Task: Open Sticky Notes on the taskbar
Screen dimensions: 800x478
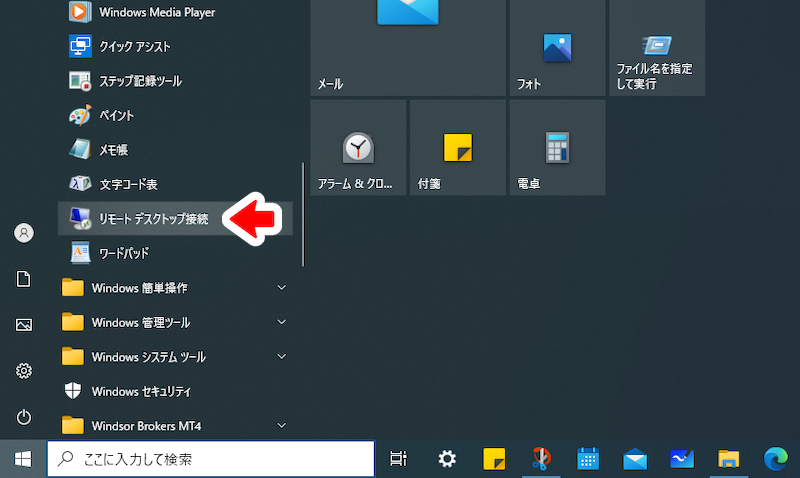Action: (x=494, y=459)
